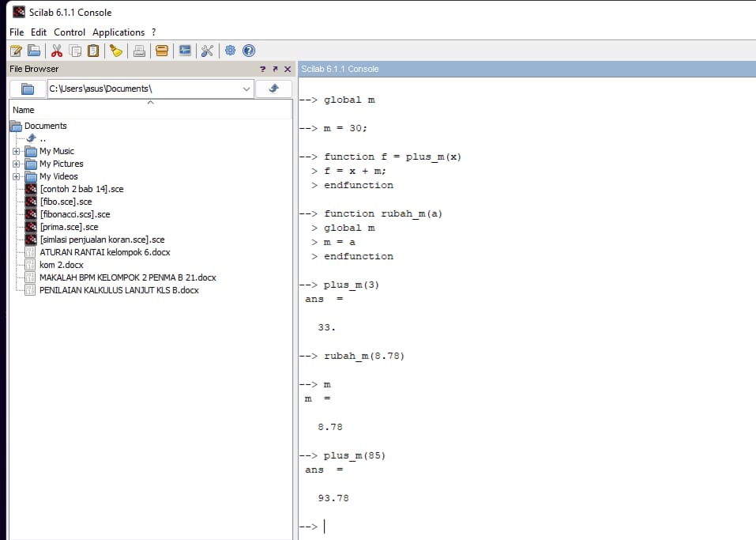Select [fibo.sce].sce file

pos(66,202)
